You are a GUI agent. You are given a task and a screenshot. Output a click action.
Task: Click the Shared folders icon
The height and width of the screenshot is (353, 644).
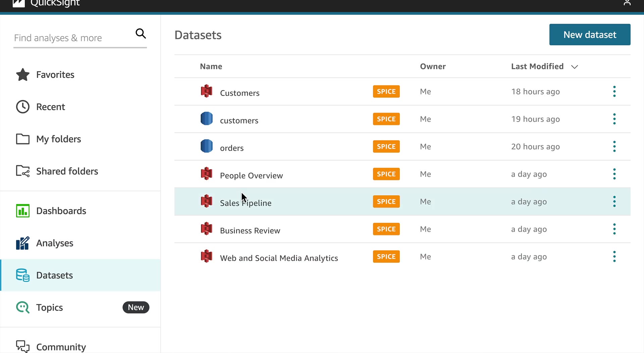[23, 171]
